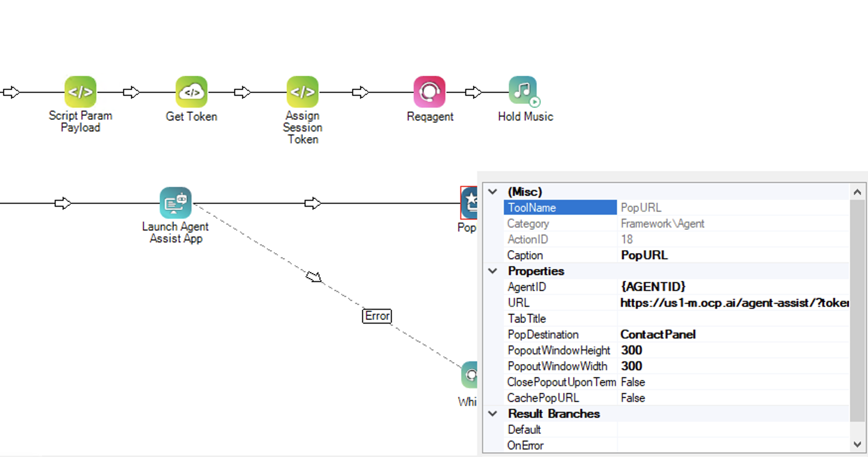
Task: Click the URL property value field
Action: tap(733, 303)
